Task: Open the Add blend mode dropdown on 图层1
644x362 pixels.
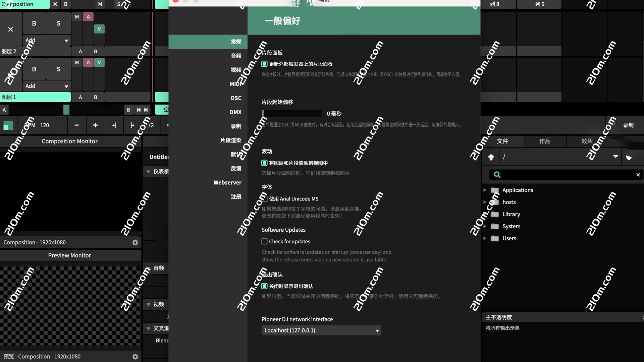Action: tap(47, 86)
